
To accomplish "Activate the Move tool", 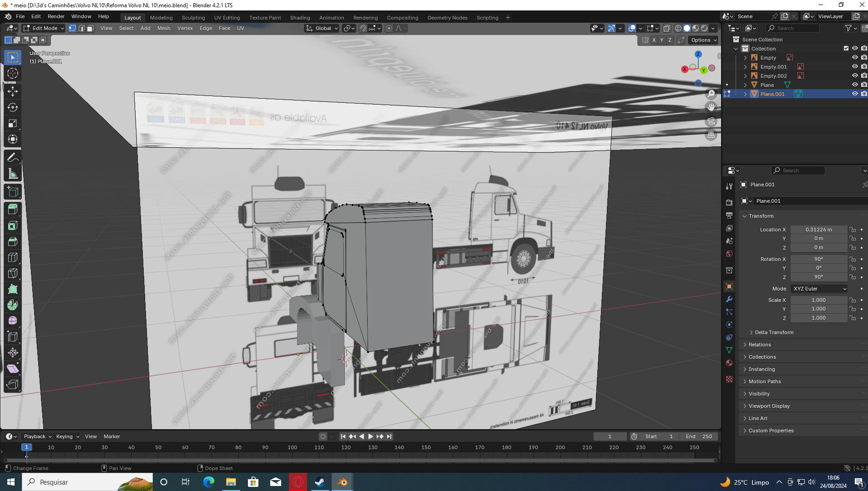I will (x=13, y=91).
